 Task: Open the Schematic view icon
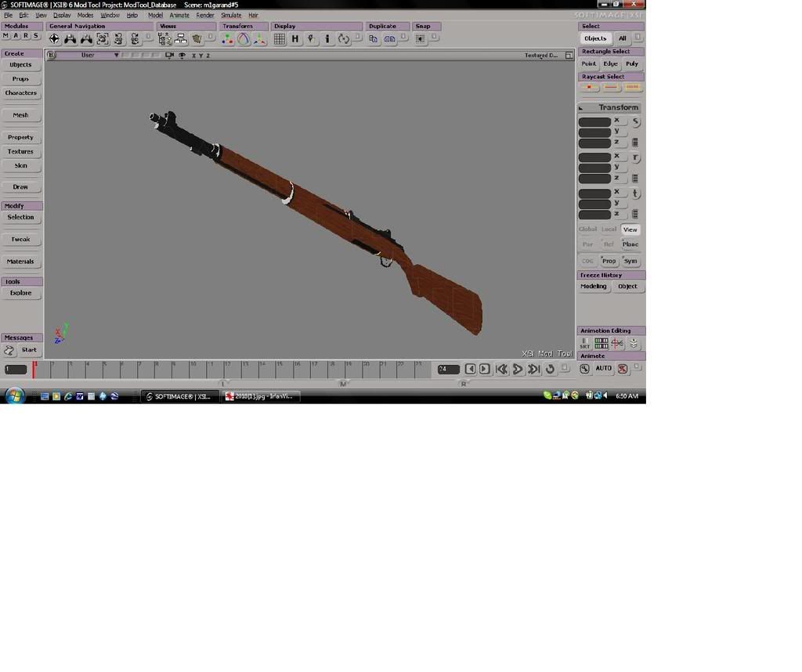pyautogui.click(x=181, y=39)
